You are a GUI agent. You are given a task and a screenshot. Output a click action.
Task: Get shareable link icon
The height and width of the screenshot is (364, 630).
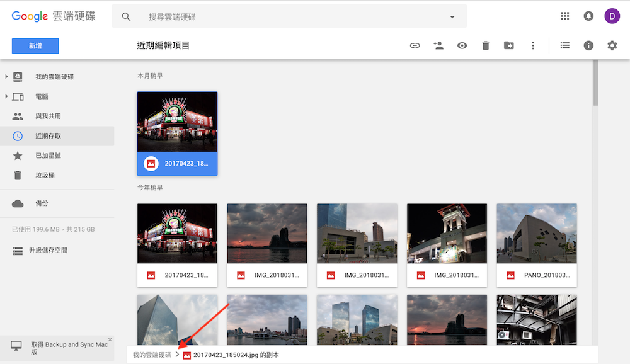pyautogui.click(x=415, y=45)
